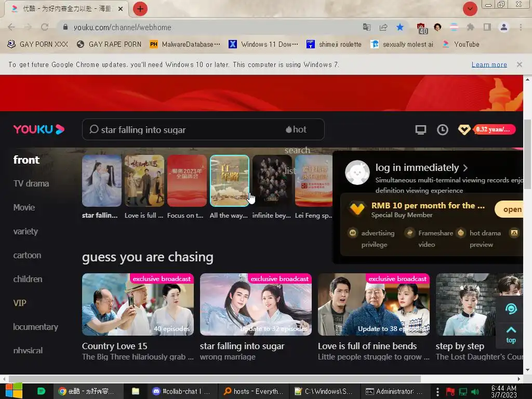Reload the Youku page
The height and width of the screenshot is (399, 532).
click(x=45, y=27)
